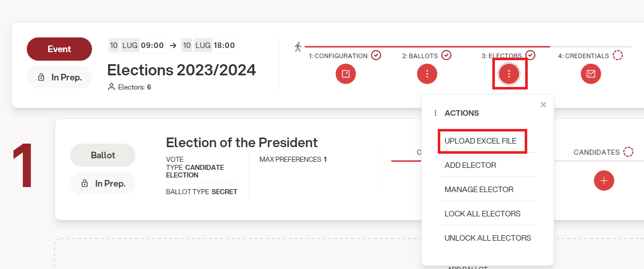The width and height of the screenshot is (644, 269).
Task: Click the Candidates dashed status circle
Action: pos(628,152)
